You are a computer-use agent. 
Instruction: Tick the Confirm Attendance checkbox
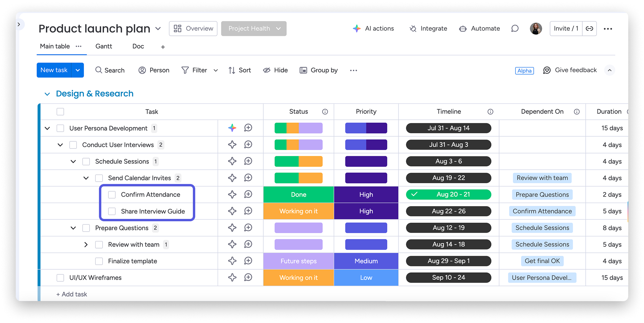[x=112, y=195]
